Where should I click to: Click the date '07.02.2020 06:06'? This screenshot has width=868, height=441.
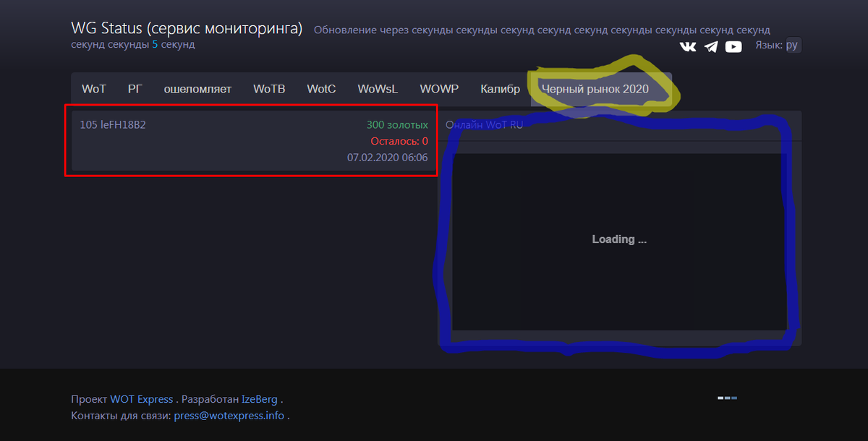coord(388,157)
